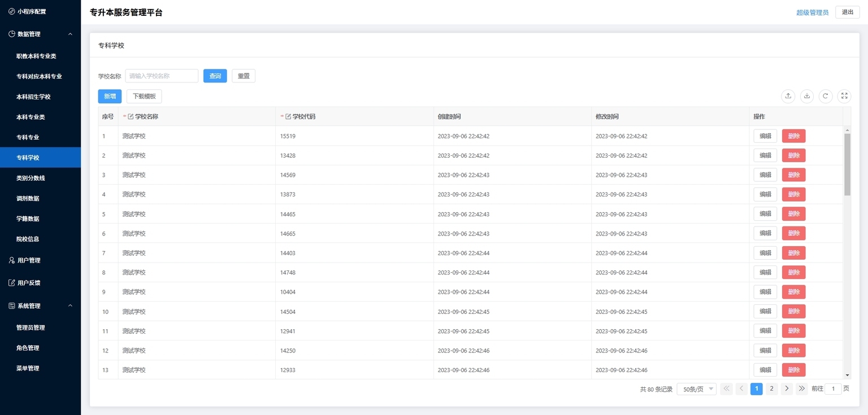The width and height of the screenshot is (868, 415).
Task: Click the blue 查询 search button
Action: click(215, 76)
